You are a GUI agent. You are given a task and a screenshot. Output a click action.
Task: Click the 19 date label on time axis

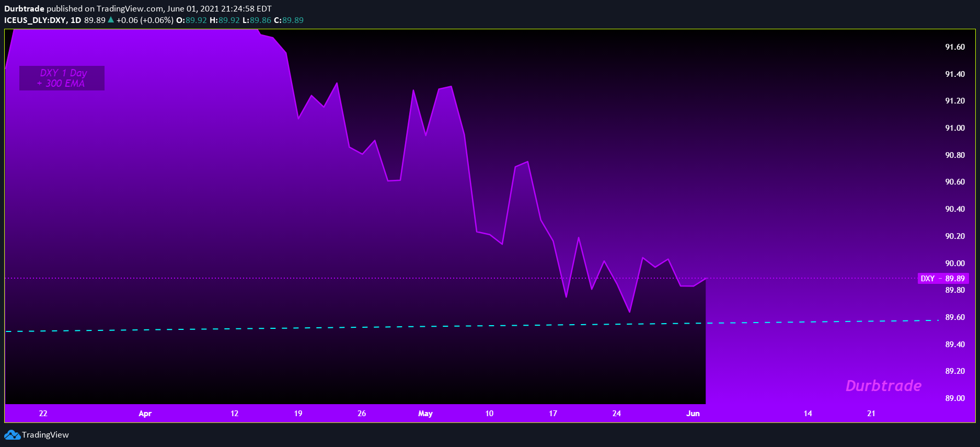pyautogui.click(x=298, y=414)
